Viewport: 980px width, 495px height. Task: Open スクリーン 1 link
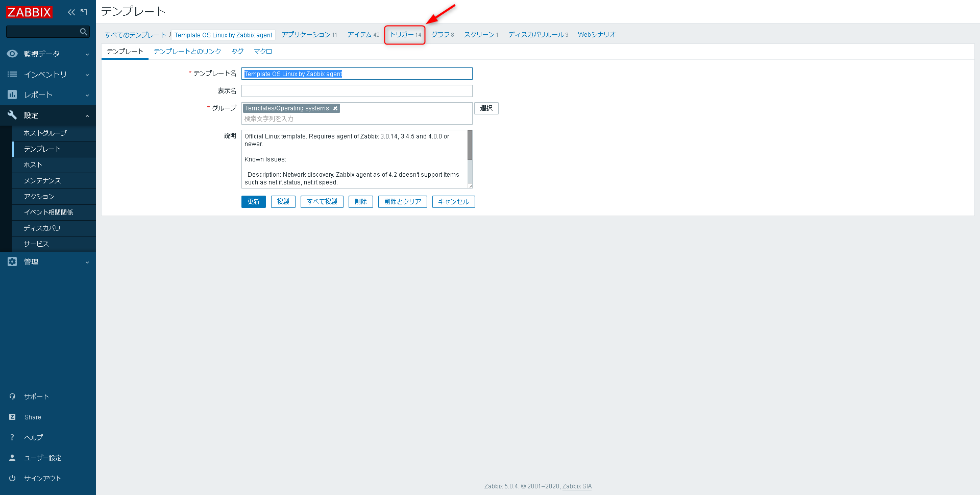tap(481, 35)
